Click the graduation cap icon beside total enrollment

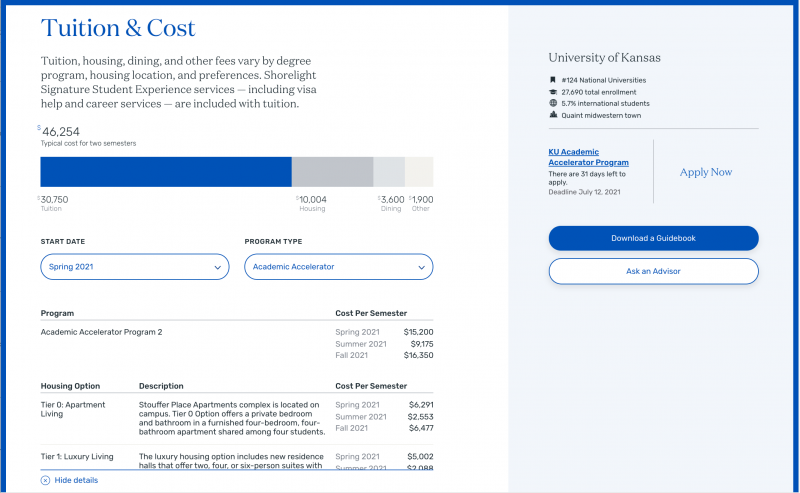pyautogui.click(x=552, y=92)
